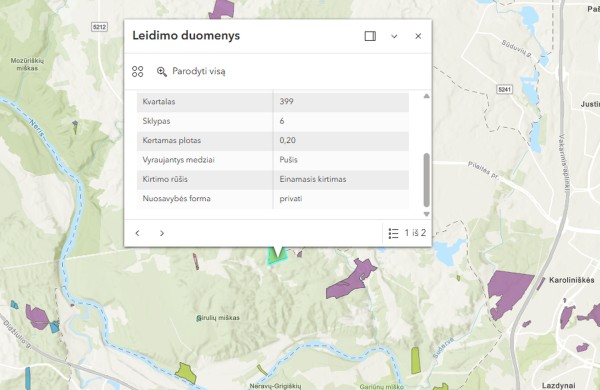Screen dimensions: 600x390
Task: Open the feature list icon
Action: pos(393,233)
